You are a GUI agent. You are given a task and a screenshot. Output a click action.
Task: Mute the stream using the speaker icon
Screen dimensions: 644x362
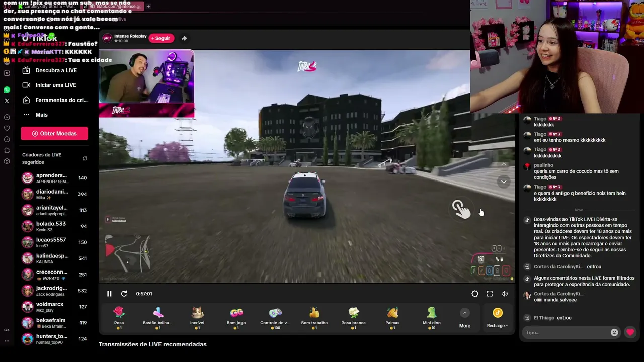(505, 294)
